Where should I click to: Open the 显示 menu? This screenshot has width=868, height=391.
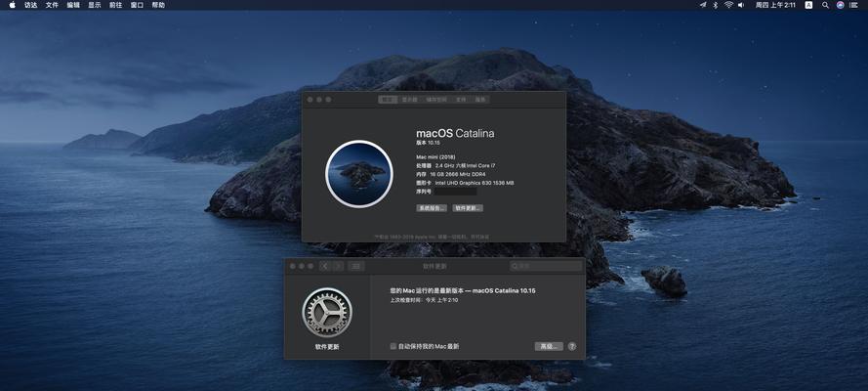[95, 5]
